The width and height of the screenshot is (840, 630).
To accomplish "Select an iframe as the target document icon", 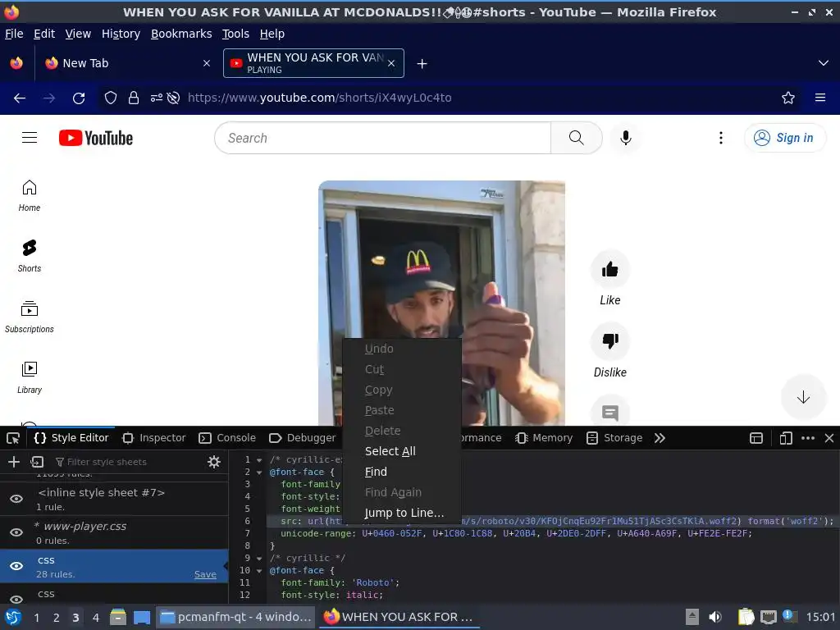I will pos(756,438).
